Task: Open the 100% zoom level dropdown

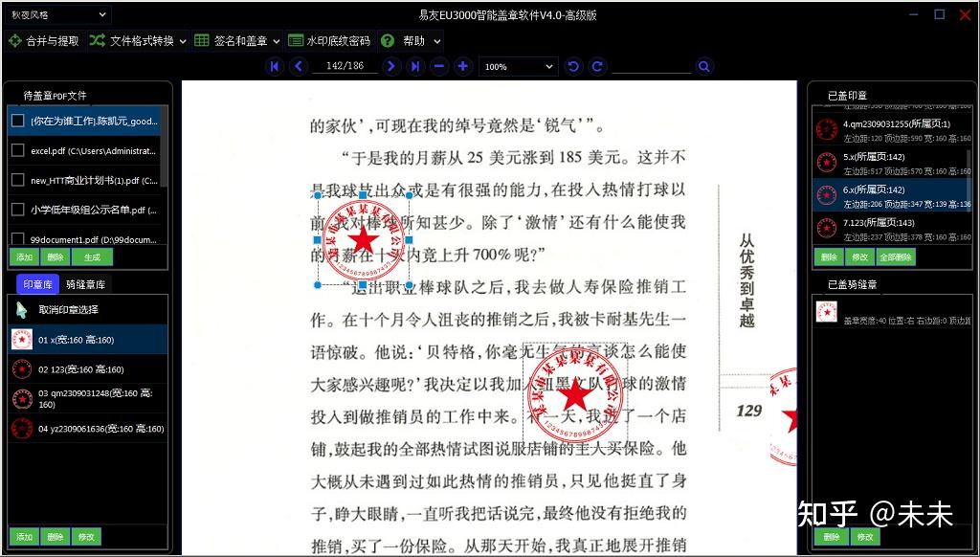Action: (x=518, y=66)
